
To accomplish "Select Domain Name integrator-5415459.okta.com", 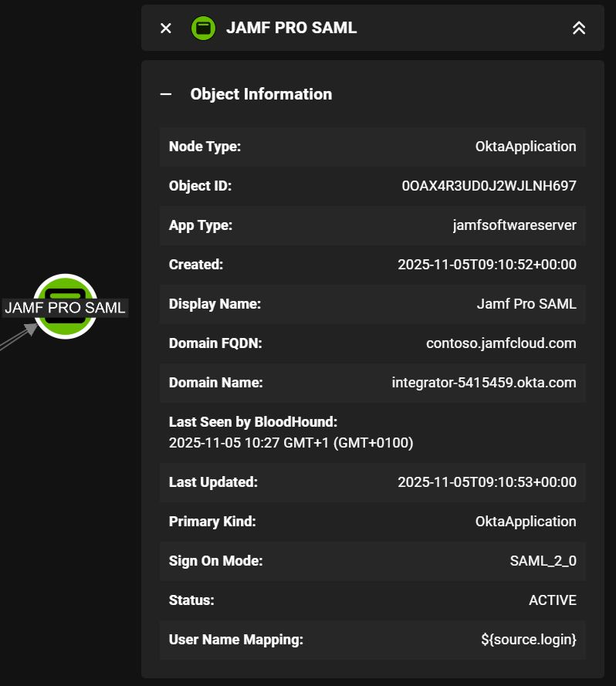I will point(484,383).
